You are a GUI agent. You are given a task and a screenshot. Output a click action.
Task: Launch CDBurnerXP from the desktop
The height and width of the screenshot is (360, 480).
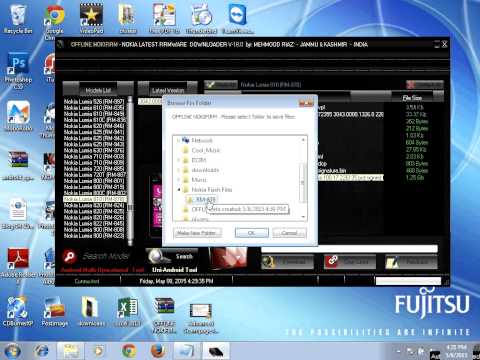(x=18, y=311)
